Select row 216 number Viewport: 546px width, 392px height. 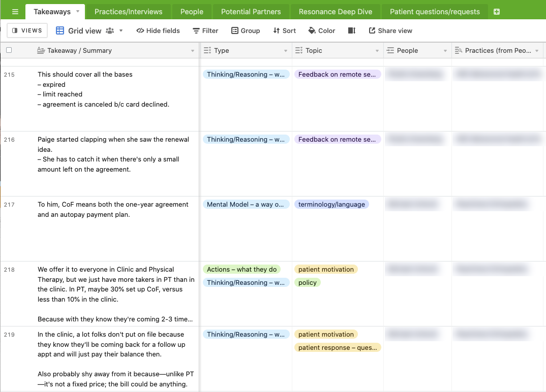[x=9, y=140]
